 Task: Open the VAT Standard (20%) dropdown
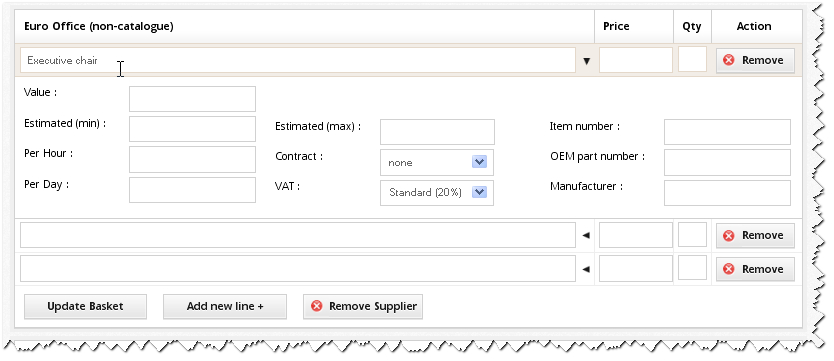(437, 192)
